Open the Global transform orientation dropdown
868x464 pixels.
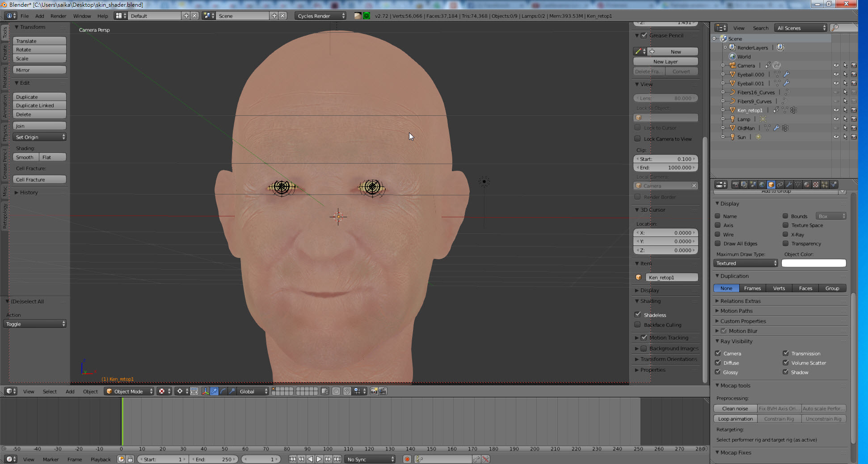[253, 391]
